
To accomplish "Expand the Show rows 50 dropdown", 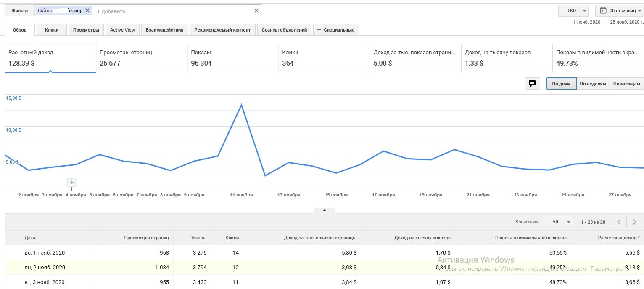I will [557, 222].
